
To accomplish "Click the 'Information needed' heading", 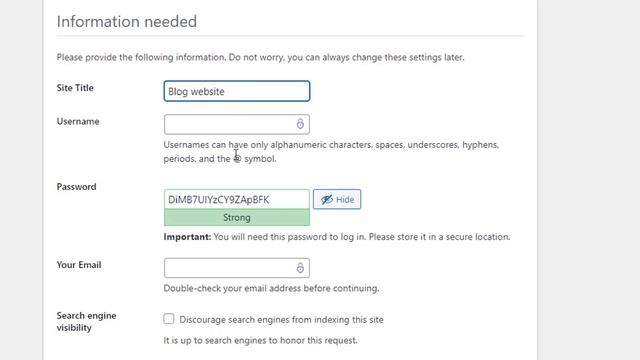I will (x=127, y=21).
